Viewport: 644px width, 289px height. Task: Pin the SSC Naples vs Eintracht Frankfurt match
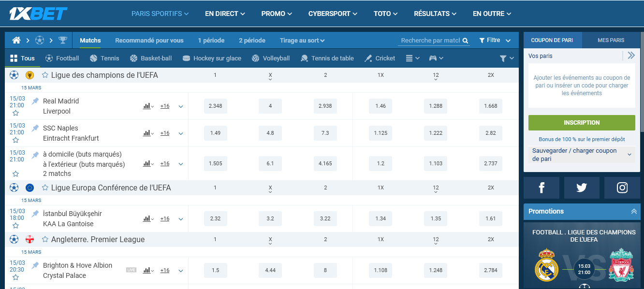tap(35, 128)
